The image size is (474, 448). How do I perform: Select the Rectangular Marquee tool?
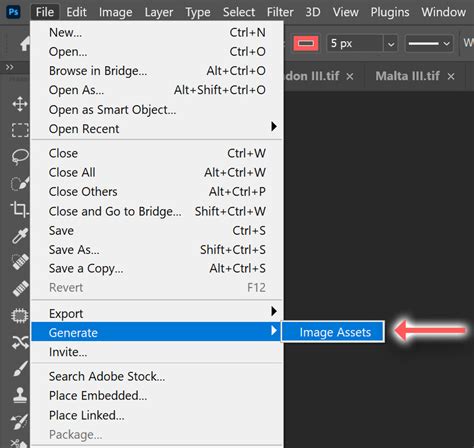[20, 130]
